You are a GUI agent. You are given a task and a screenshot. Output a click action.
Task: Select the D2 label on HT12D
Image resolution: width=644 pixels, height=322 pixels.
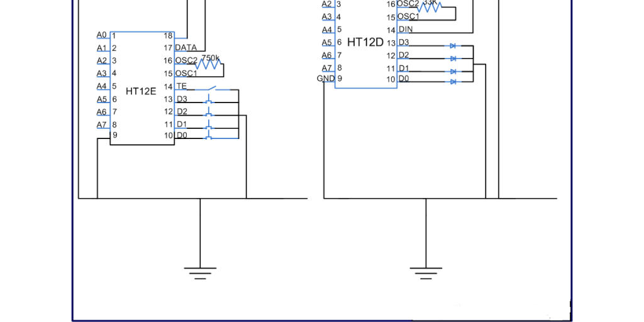(404, 55)
